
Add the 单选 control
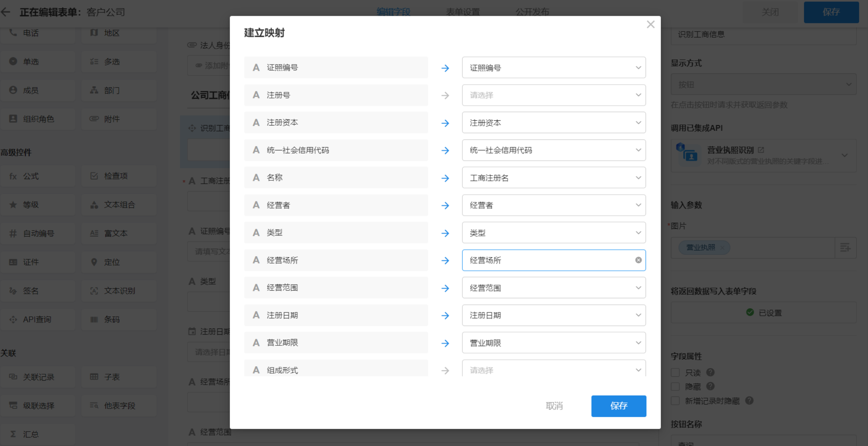click(x=38, y=62)
